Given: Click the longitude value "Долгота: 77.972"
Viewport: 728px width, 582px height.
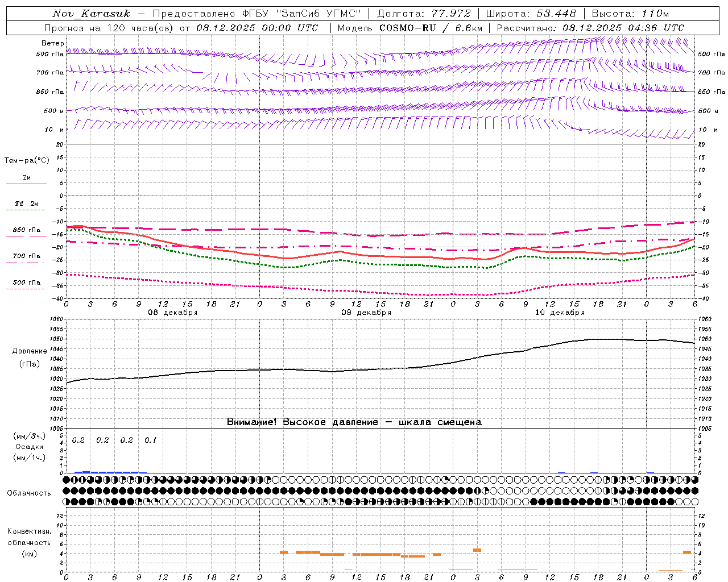Looking at the screenshot, I should tap(424, 14).
